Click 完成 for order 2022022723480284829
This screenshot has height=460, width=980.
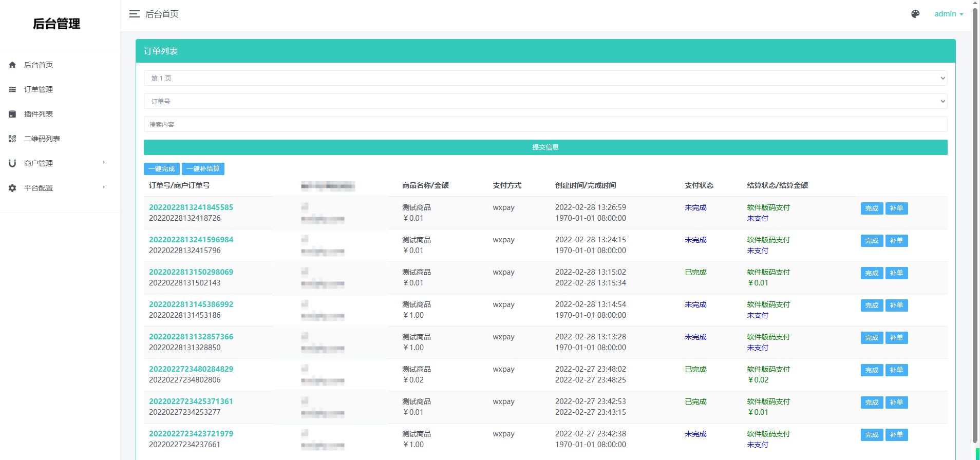click(x=872, y=370)
